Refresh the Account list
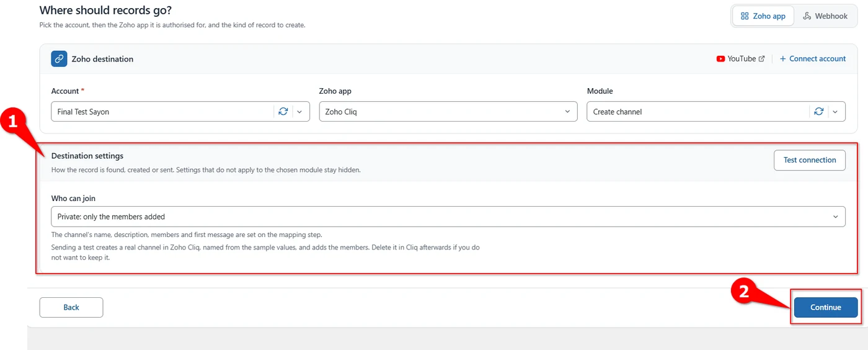The image size is (868, 350). pyautogui.click(x=283, y=112)
